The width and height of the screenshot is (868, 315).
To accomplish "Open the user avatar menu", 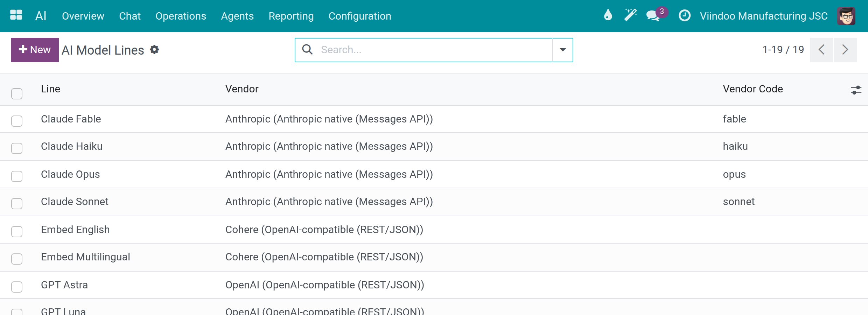I will (x=846, y=16).
